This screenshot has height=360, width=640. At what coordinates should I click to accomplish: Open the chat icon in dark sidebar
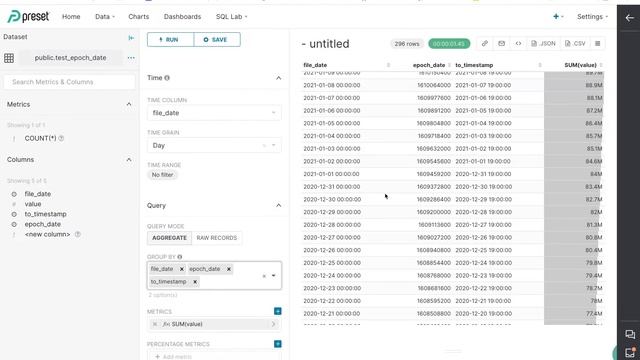pyautogui.click(x=630, y=334)
